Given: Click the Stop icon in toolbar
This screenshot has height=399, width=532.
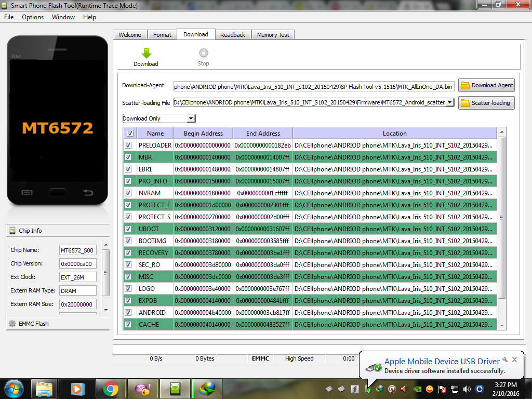Looking at the screenshot, I should click(x=203, y=53).
